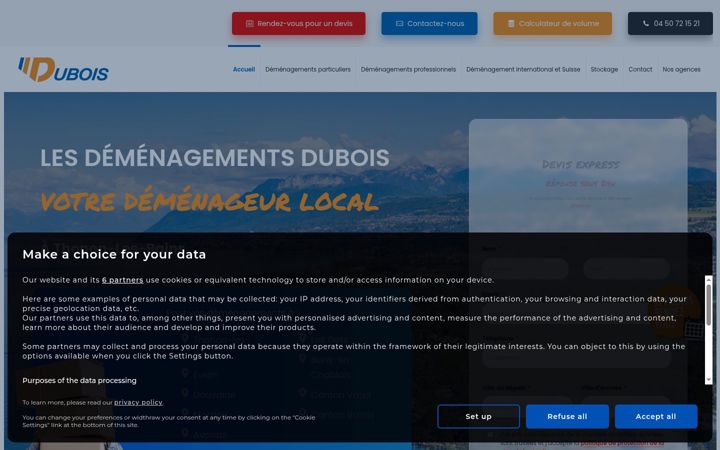This screenshot has width=720, height=450.
Task: Click the calculator icon in Calculateur de volume
Action: [x=511, y=23]
